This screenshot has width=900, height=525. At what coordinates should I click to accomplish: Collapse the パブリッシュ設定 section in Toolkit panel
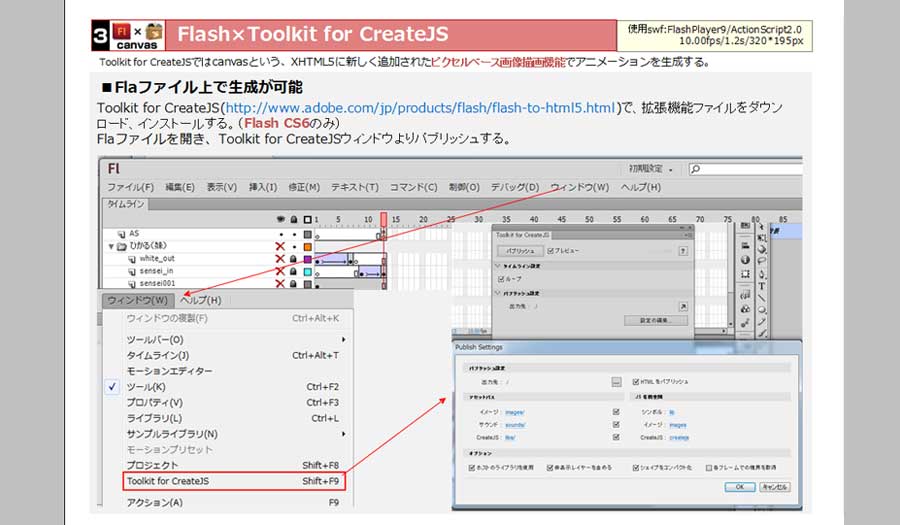coord(498,293)
